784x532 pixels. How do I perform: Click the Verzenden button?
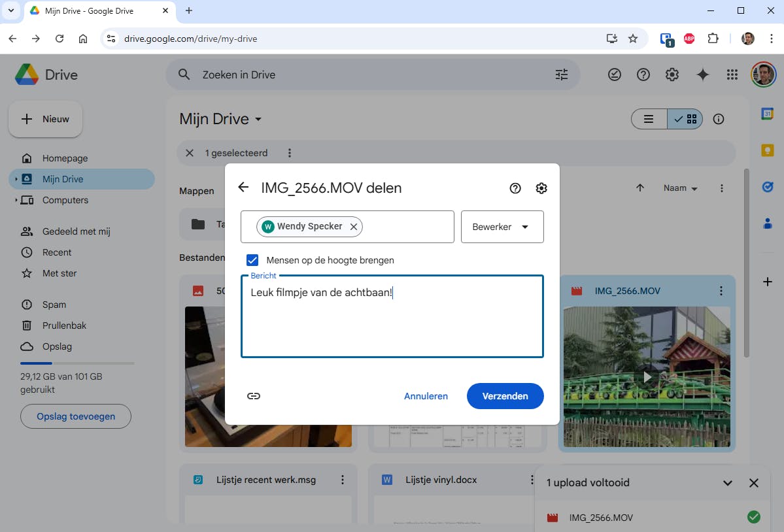click(505, 396)
